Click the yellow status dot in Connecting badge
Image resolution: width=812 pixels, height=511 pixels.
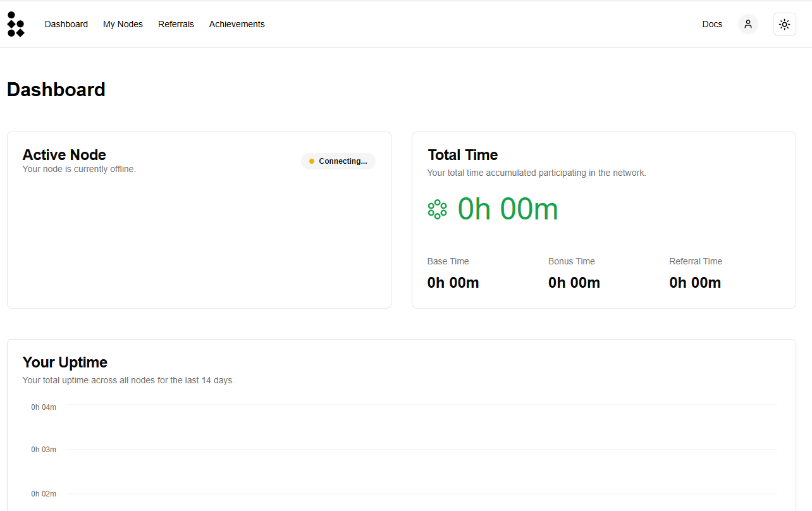[x=312, y=161]
